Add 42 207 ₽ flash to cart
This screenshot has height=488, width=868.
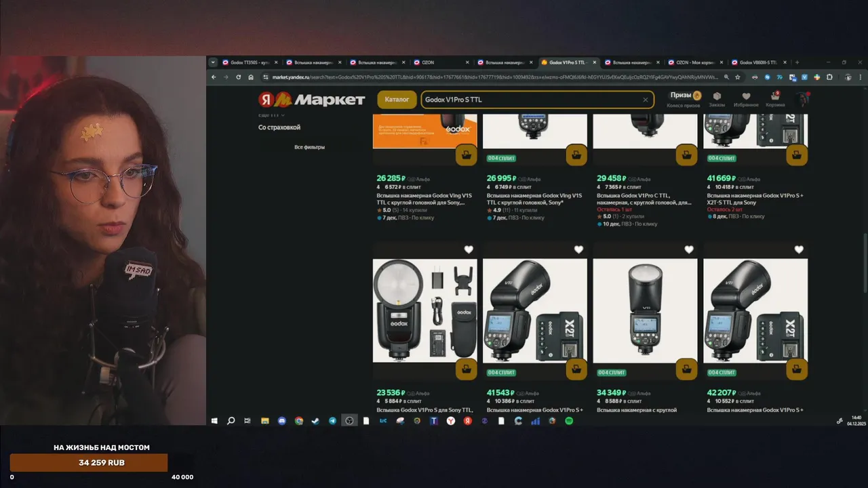click(x=797, y=369)
